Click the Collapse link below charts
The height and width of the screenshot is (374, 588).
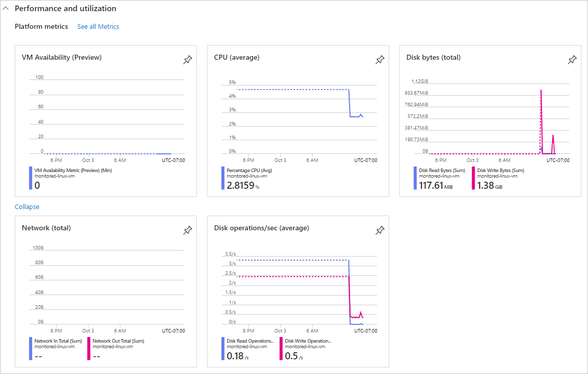[27, 206]
